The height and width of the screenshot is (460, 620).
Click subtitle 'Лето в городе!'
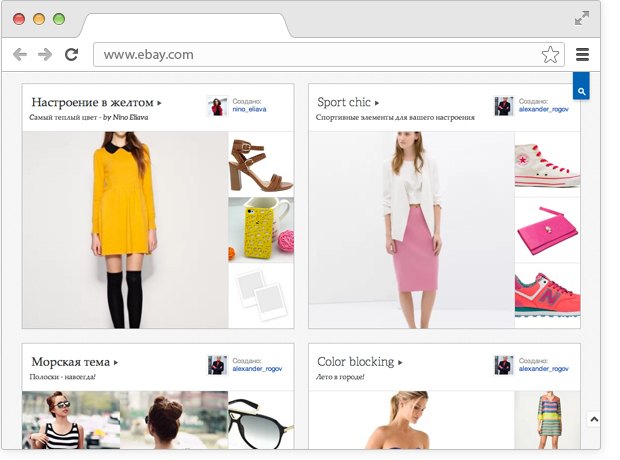340,377
